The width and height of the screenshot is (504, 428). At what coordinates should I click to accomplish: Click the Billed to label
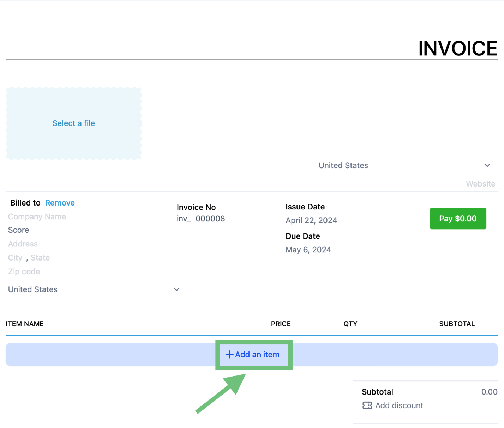[x=25, y=203]
